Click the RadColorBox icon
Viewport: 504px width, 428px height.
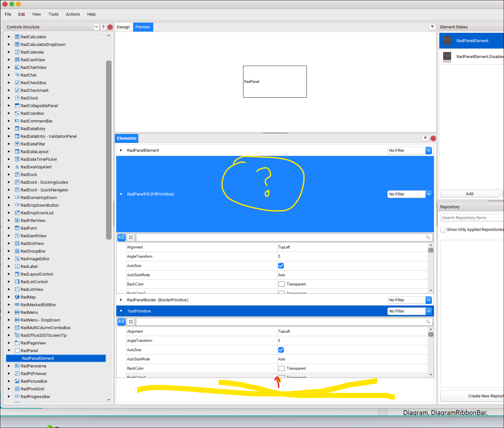[17, 113]
